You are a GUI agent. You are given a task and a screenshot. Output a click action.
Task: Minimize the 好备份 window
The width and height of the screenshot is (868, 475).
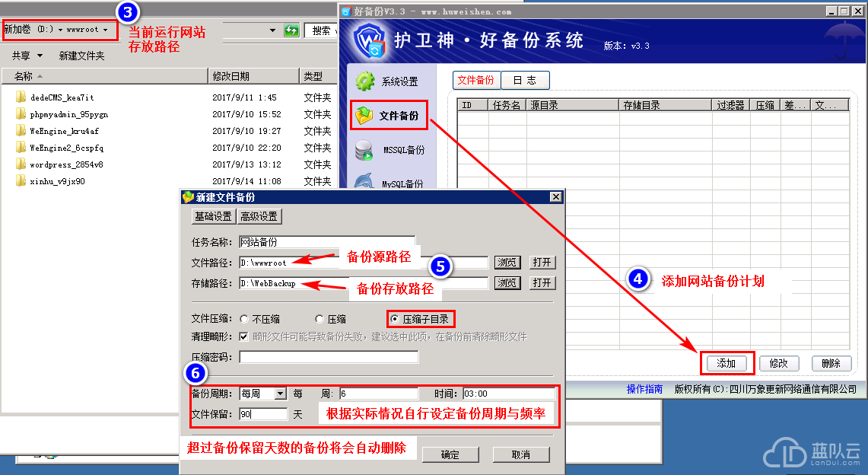coord(832,11)
